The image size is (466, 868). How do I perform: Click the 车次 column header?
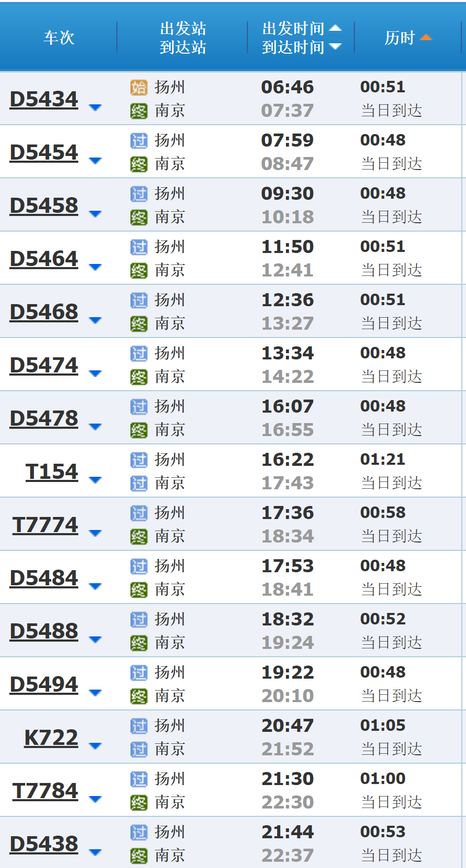[x=58, y=38]
